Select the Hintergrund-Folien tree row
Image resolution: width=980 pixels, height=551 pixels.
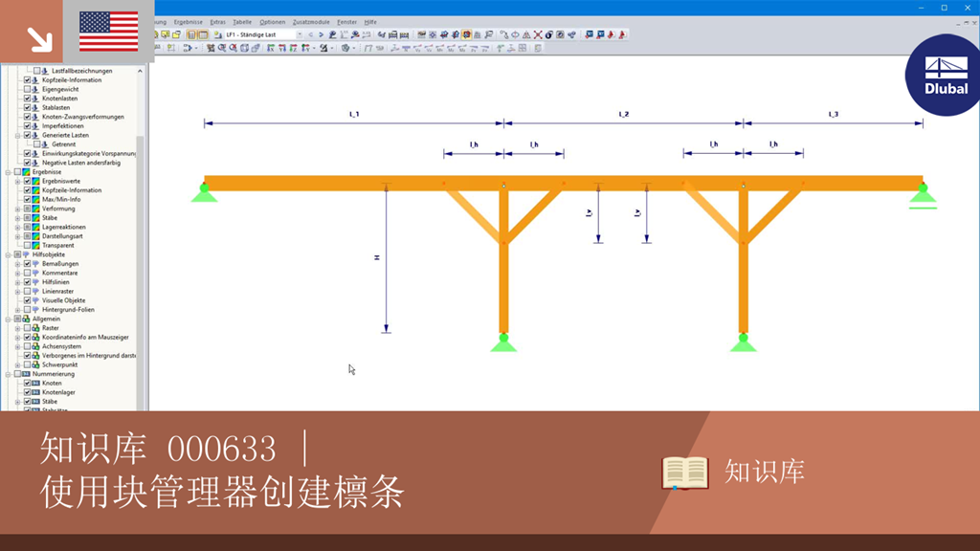pos(68,310)
